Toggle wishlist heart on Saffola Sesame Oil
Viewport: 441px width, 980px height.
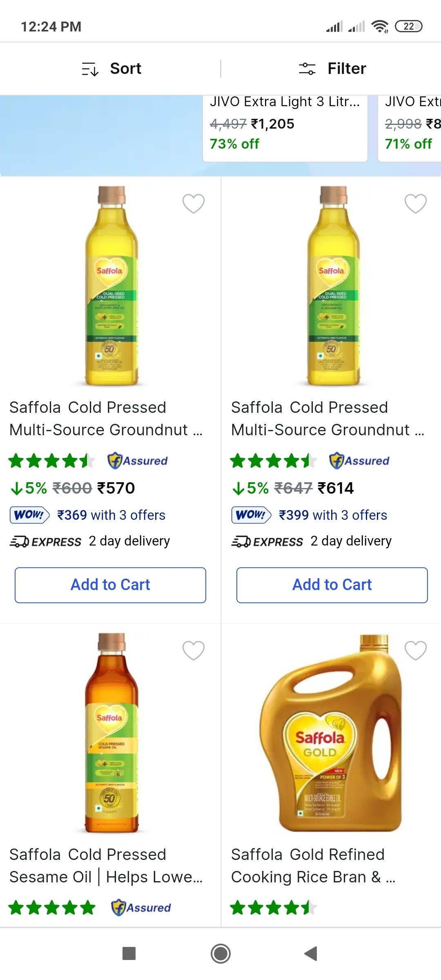(x=193, y=650)
